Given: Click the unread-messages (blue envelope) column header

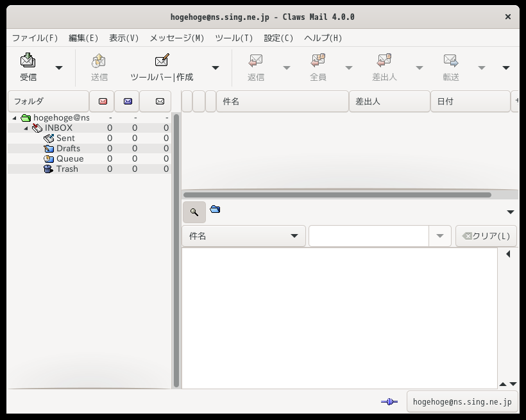Looking at the screenshot, I should coord(128,101).
